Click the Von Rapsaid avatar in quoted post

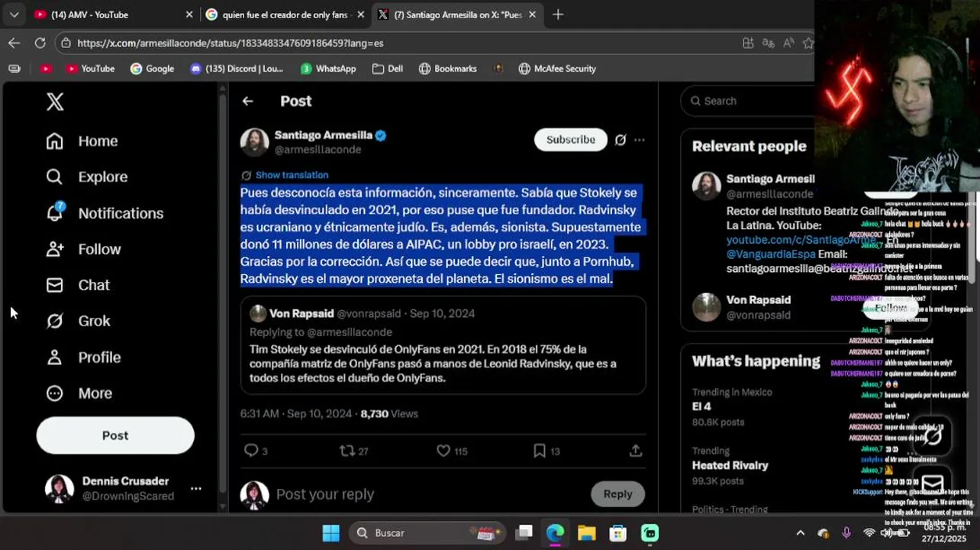[258, 313]
